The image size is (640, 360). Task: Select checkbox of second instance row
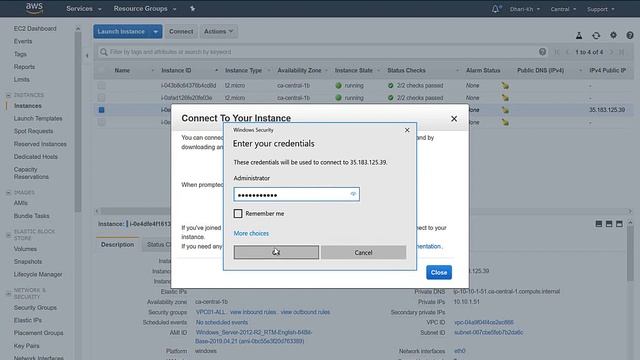(x=101, y=98)
